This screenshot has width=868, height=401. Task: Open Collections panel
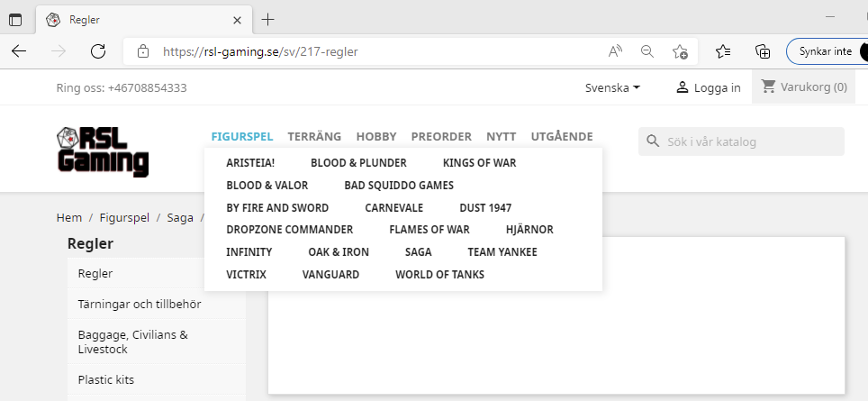(763, 51)
